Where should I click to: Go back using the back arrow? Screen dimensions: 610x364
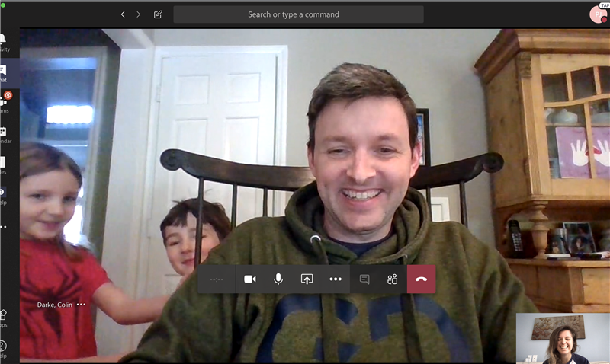(123, 14)
